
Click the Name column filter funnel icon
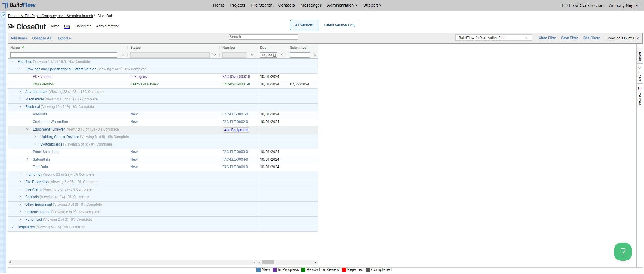[122, 55]
